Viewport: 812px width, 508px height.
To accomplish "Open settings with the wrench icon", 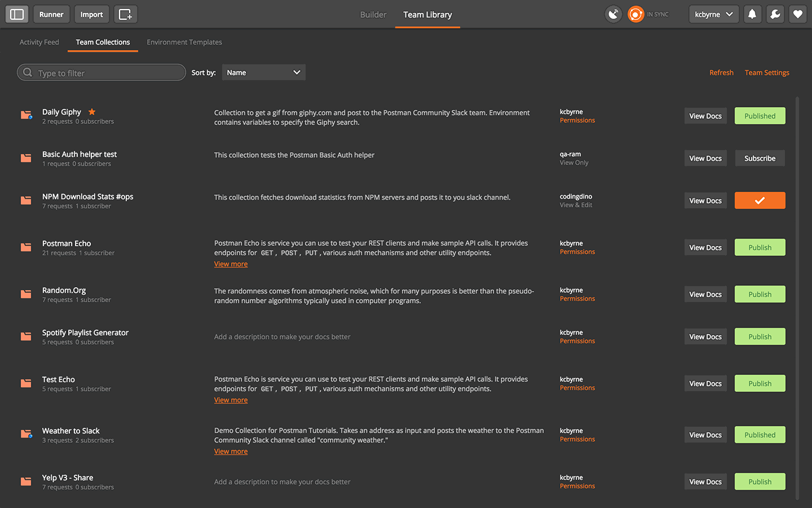I will coord(775,14).
